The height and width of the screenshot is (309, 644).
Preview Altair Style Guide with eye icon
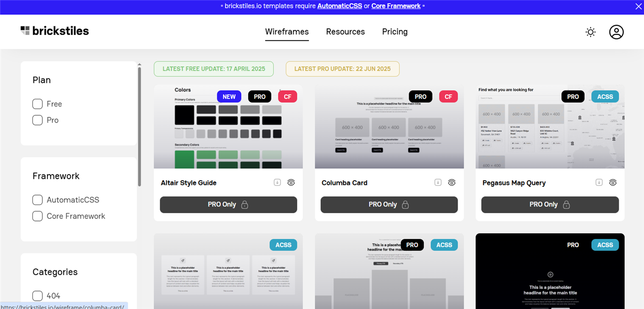(291, 182)
